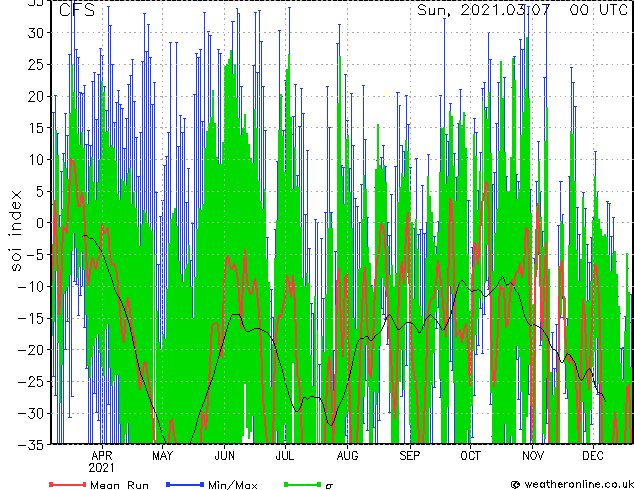Click the date Sun, 2021.03.07 00 UTC
The image size is (634, 490).
pyautogui.click(x=522, y=10)
